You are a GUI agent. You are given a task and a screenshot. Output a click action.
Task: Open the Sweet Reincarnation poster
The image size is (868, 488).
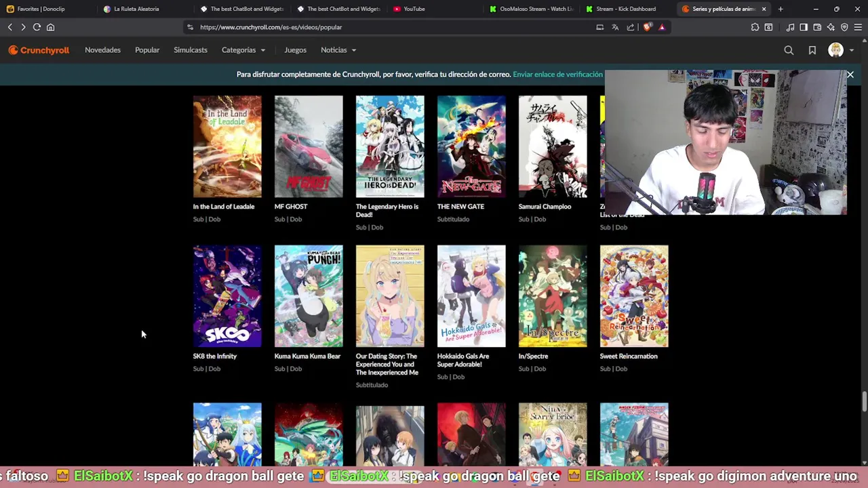pyautogui.click(x=634, y=296)
